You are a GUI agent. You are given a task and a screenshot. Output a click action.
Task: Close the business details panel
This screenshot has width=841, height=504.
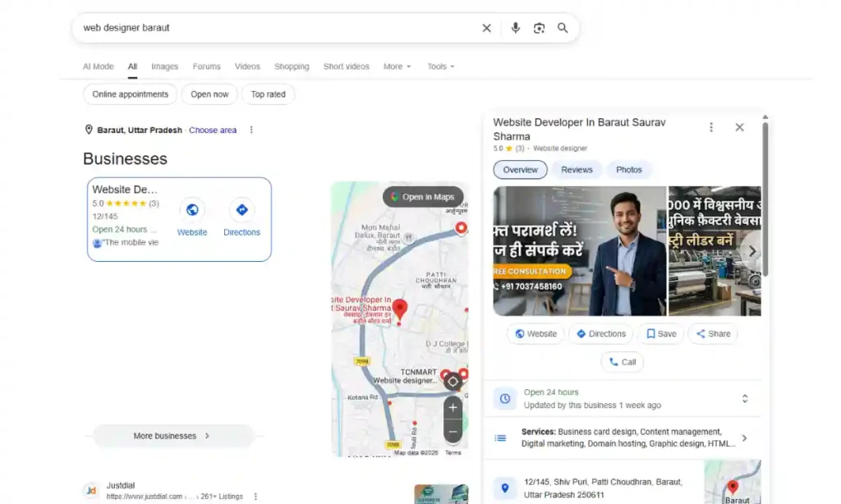pyautogui.click(x=740, y=127)
